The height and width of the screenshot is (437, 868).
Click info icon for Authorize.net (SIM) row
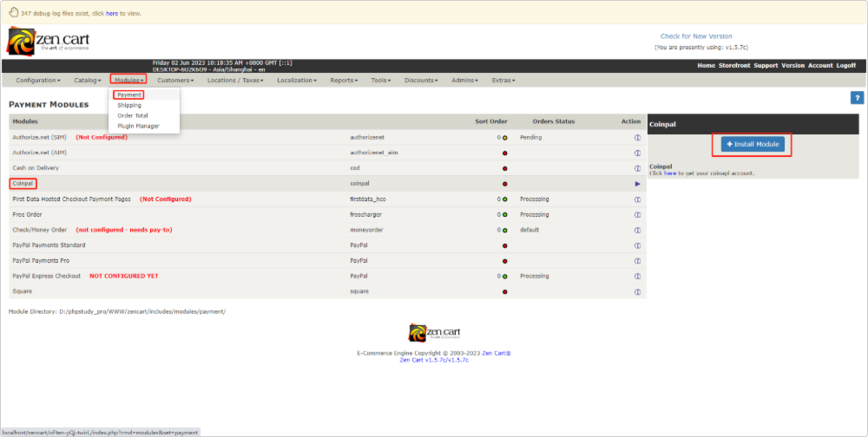[x=637, y=138]
